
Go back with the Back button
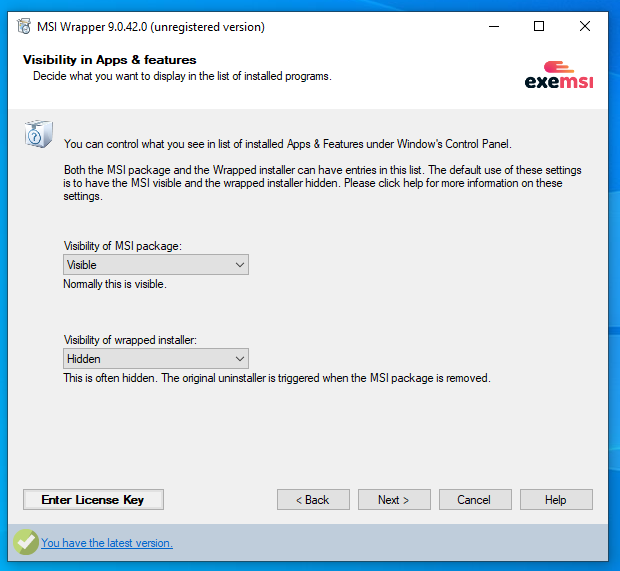pos(313,500)
